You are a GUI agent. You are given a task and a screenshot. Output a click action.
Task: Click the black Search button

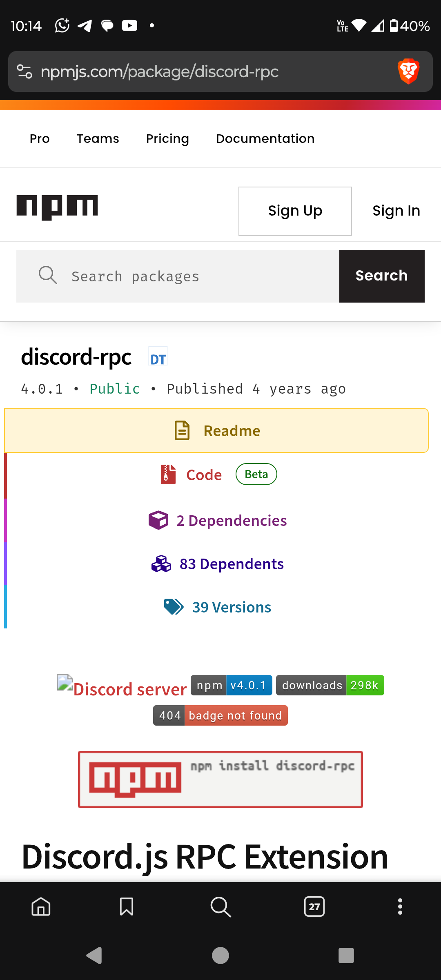(382, 276)
